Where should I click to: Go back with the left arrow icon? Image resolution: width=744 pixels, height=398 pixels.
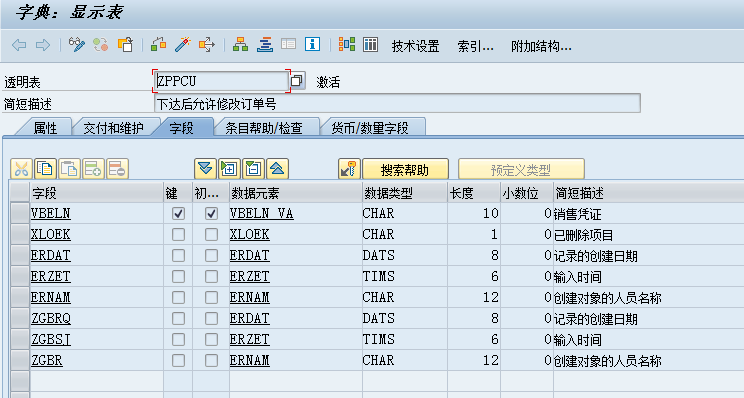(x=19, y=45)
